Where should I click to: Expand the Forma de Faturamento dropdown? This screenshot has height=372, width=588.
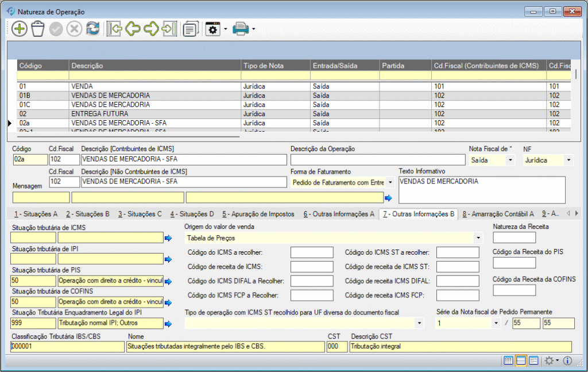(x=390, y=182)
